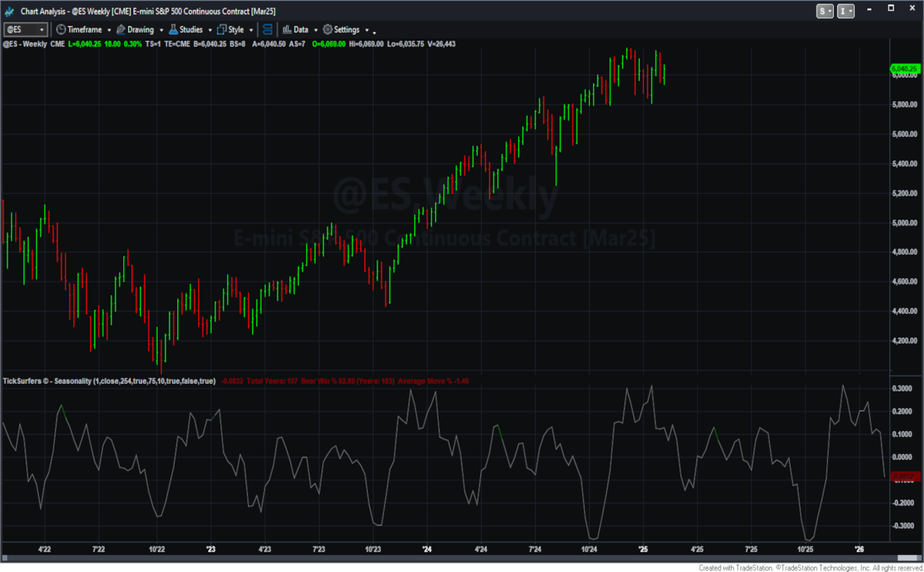Click the 5,000.00 price axis label
Screen dimensions: 924x572
pos(904,223)
